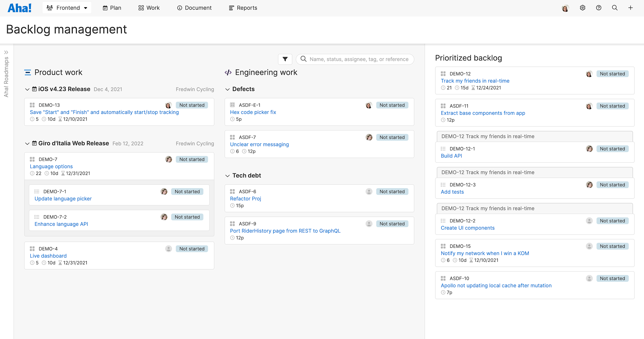Click the name, status, assignee search field
The width and height of the screenshot is (644, 339).
[x=355, y=59]
